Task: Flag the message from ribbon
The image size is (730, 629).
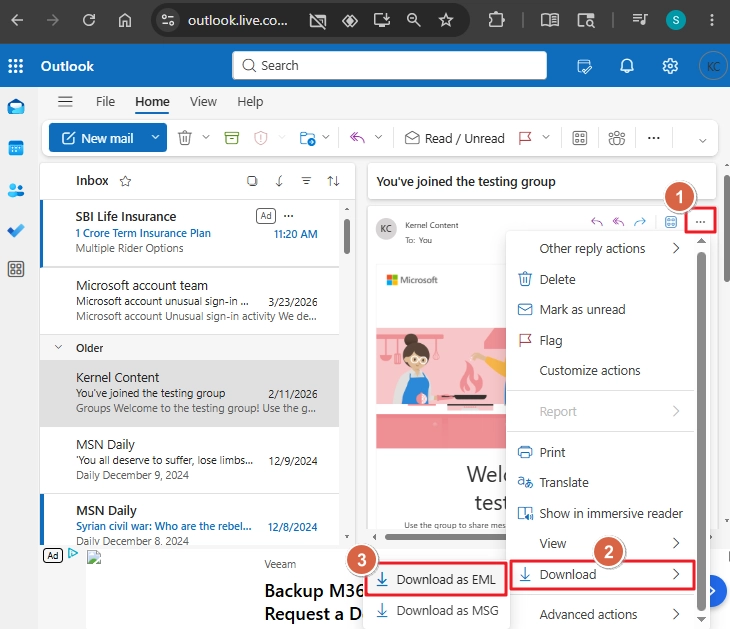Action: [x=525, y=138]
